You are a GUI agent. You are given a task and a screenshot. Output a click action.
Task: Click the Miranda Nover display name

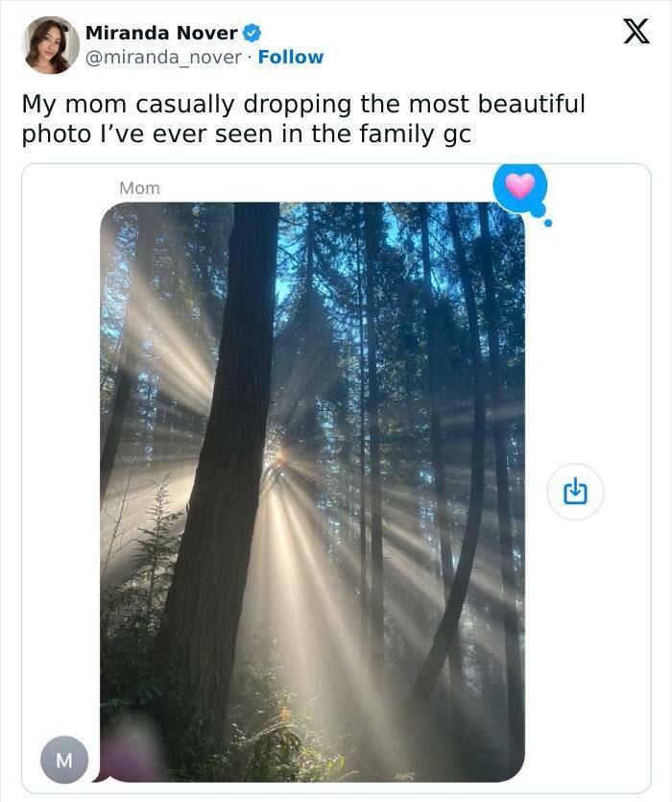tap(161, 33)
